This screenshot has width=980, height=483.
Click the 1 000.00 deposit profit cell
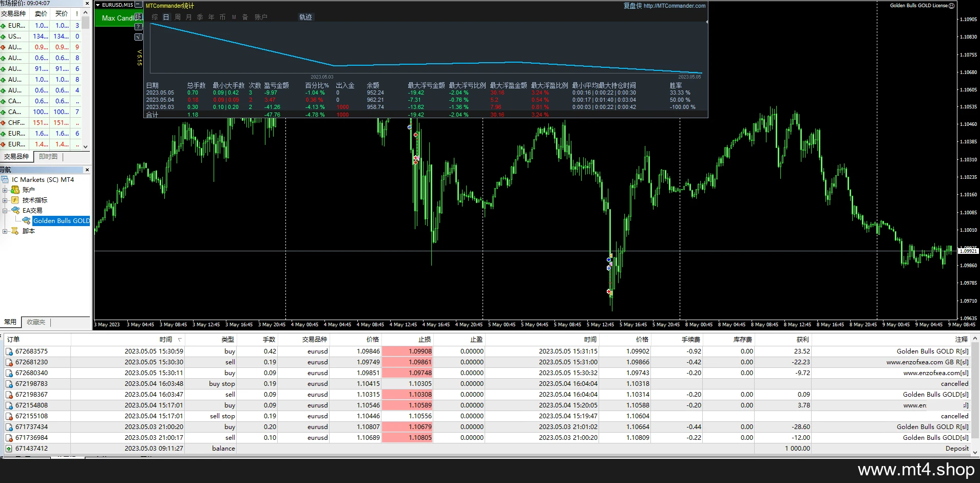pos(797,449)
